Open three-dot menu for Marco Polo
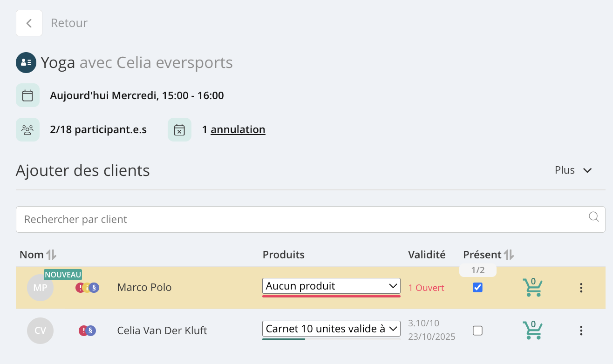This screenshot has width=613, height=364. (x=581, y=288)
